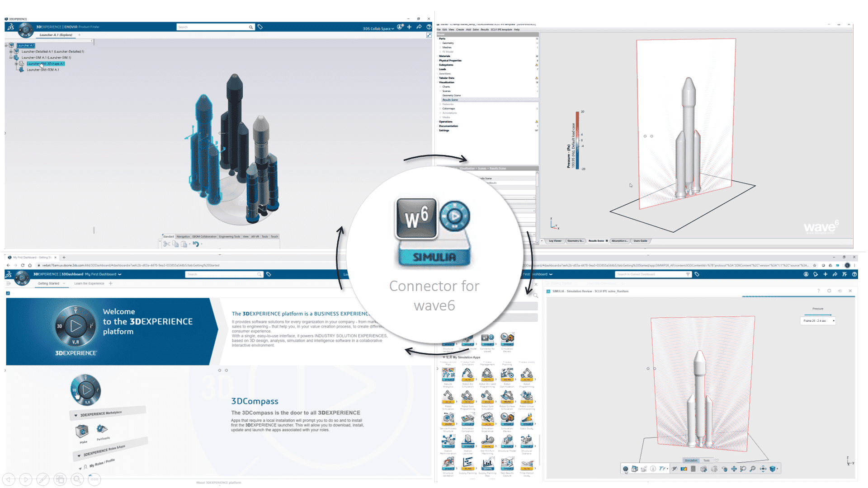The image size is (868, 488).
Task: Switch to the Navigation toolbar tab
Action: pyautogui.click(x=183, y=236)
